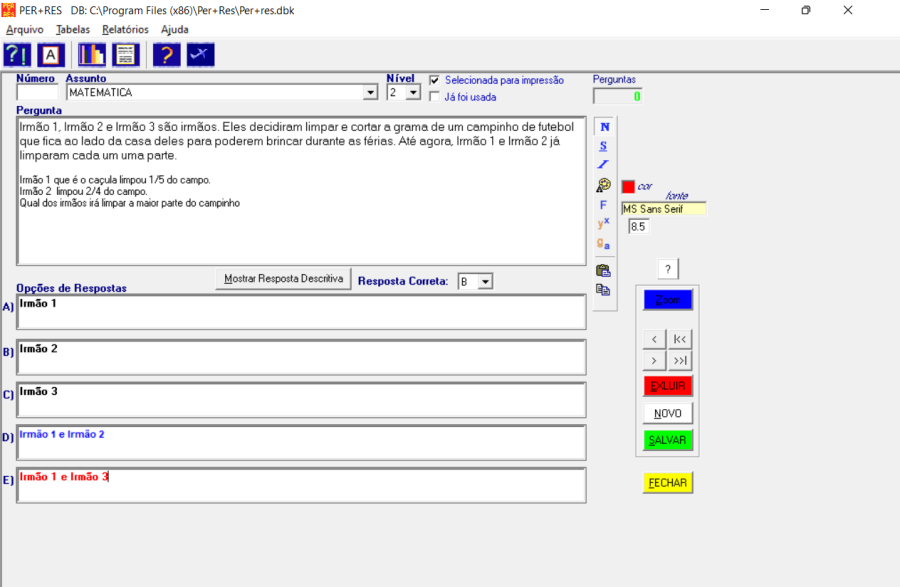Open the color palette icon
Screen dimensions: 900x587
(x=603, y=185)
